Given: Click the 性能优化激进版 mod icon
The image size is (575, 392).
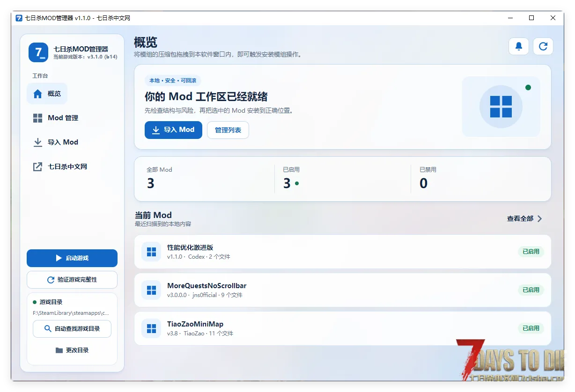Looking at the screenshot, I should coord(151,252).
